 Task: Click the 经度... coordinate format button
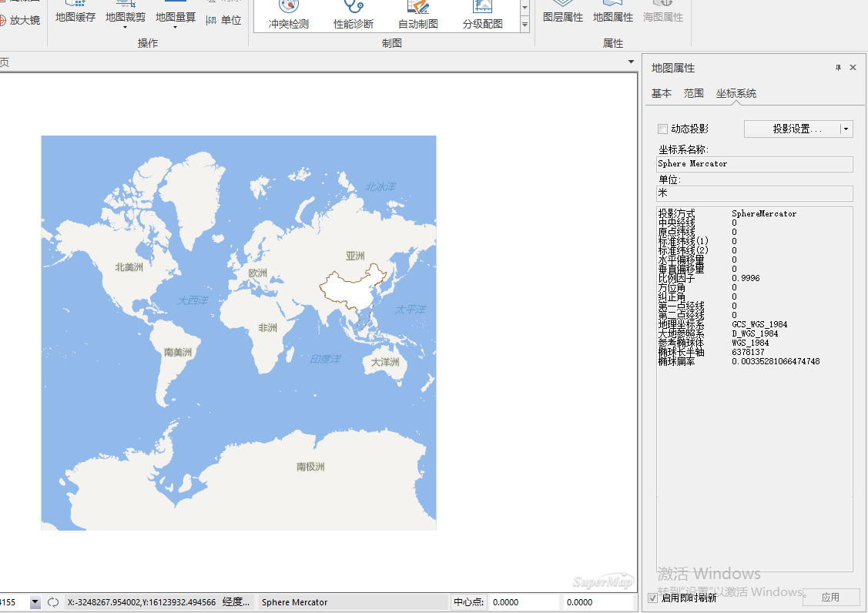coord(236,602)
